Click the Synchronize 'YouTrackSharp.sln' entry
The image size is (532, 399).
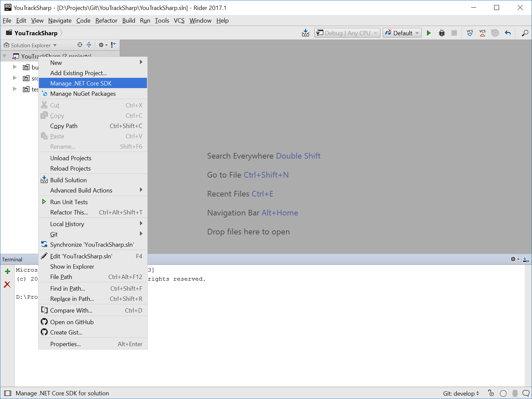93,245
